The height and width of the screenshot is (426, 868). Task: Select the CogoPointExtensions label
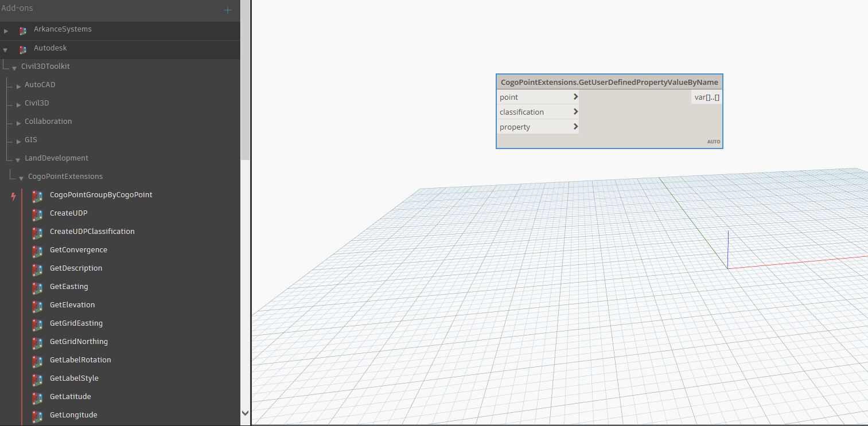tap(65, 177)
